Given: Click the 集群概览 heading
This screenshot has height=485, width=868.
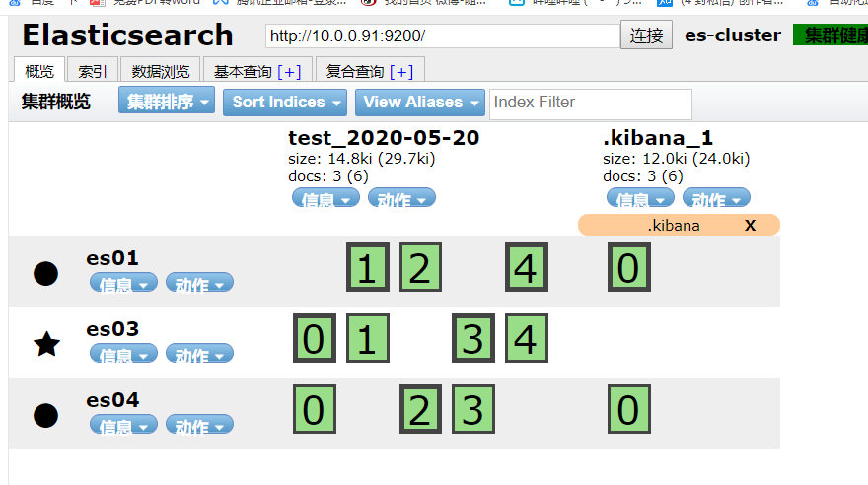Looking at the screenshot, I should [55, 102].
